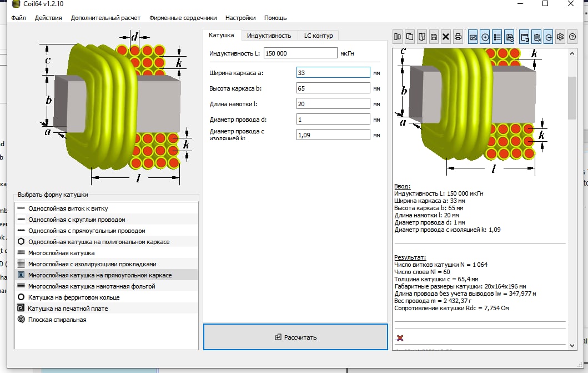Click the results panel scrollbar thumb

[x=572, y=98]
